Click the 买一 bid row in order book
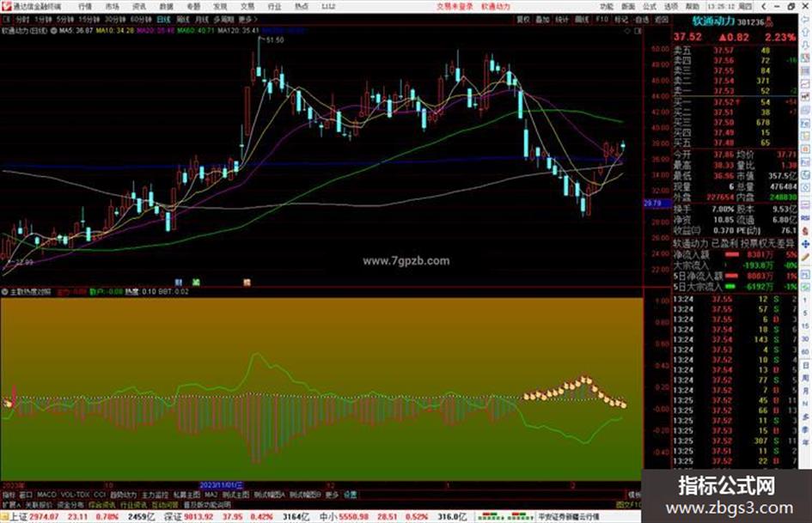The width and height of the screenshot is (812, 523). (x=734, y=102)
